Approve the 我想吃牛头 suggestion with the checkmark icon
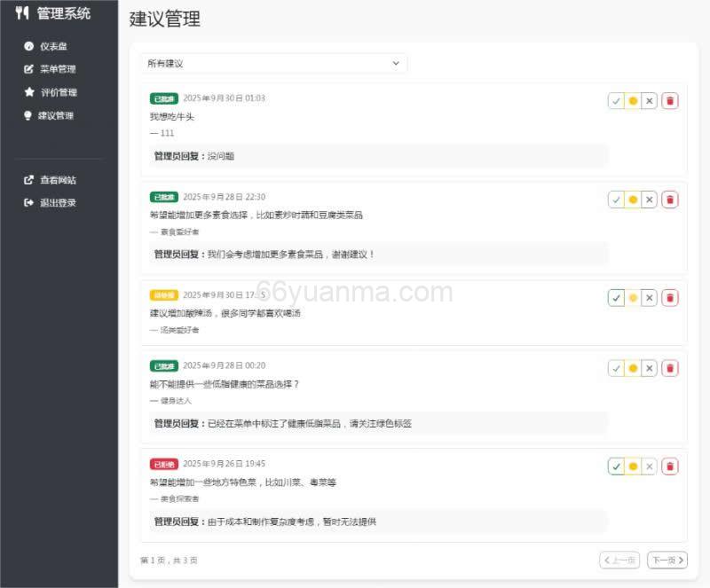710x588 pixels. pyautogui.click(x=618, y=100)
